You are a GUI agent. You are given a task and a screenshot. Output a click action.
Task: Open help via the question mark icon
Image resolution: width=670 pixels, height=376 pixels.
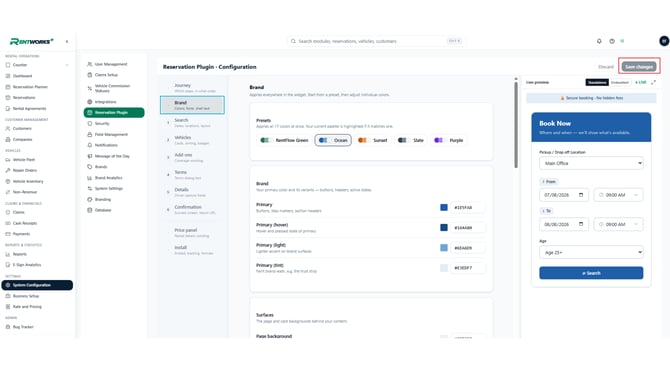pyautogui.click(x=612, y=41)
